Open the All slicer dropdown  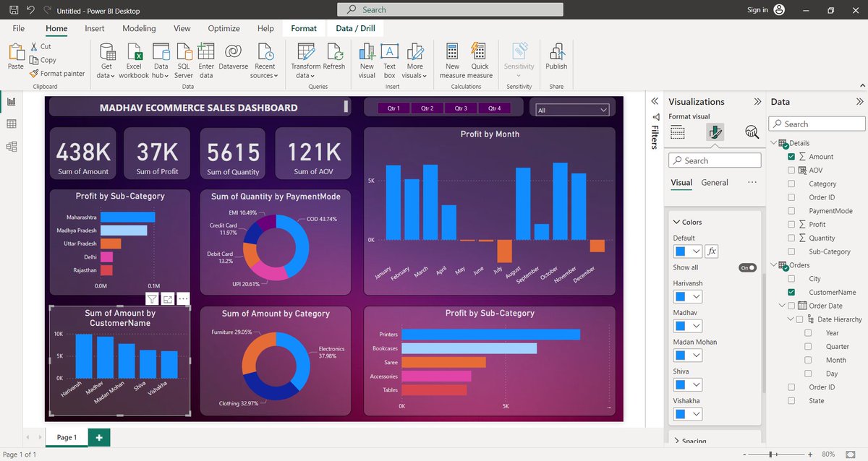(x=572, y=110)
